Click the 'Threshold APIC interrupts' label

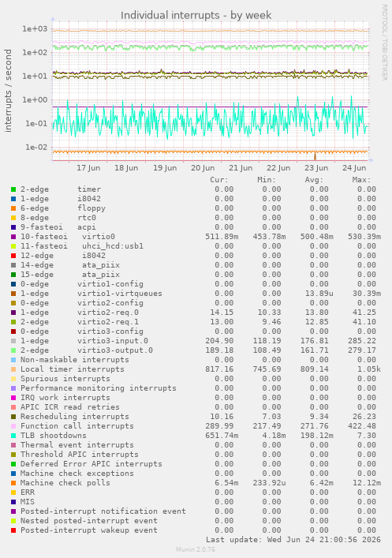tap(80, 455)
